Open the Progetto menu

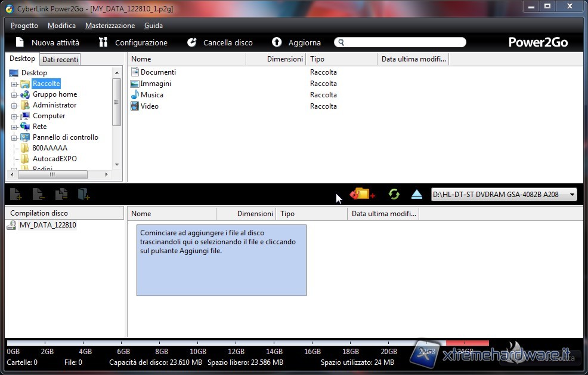(x=24, y=26)
